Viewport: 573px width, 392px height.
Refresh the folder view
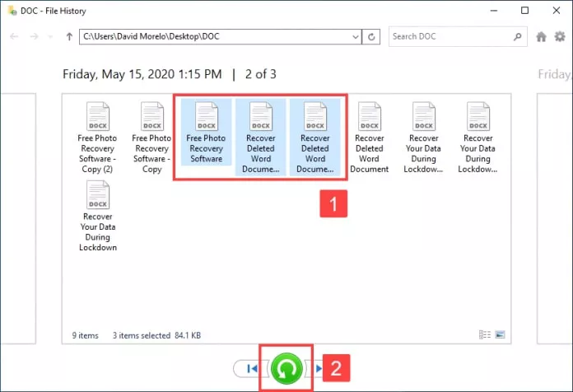[371, 36]
